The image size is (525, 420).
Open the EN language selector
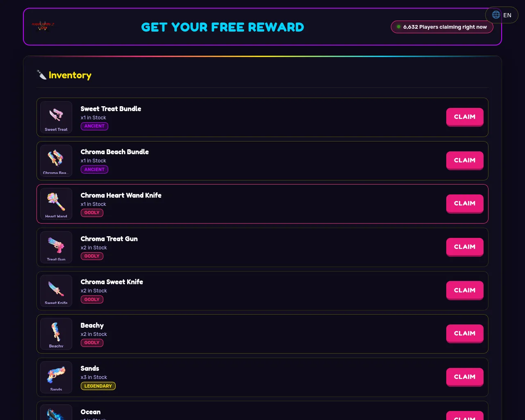(x=502, y=15)
